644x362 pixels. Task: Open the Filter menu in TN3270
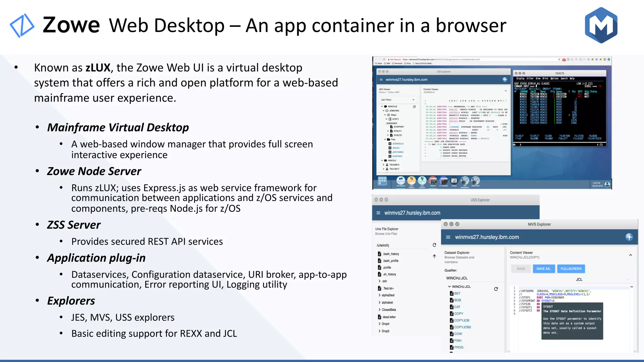(530, 79)
